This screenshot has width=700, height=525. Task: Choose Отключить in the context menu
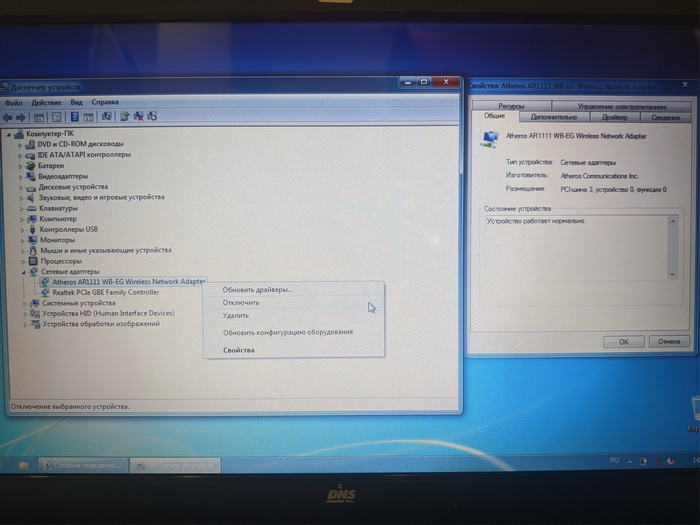[241, 302]
